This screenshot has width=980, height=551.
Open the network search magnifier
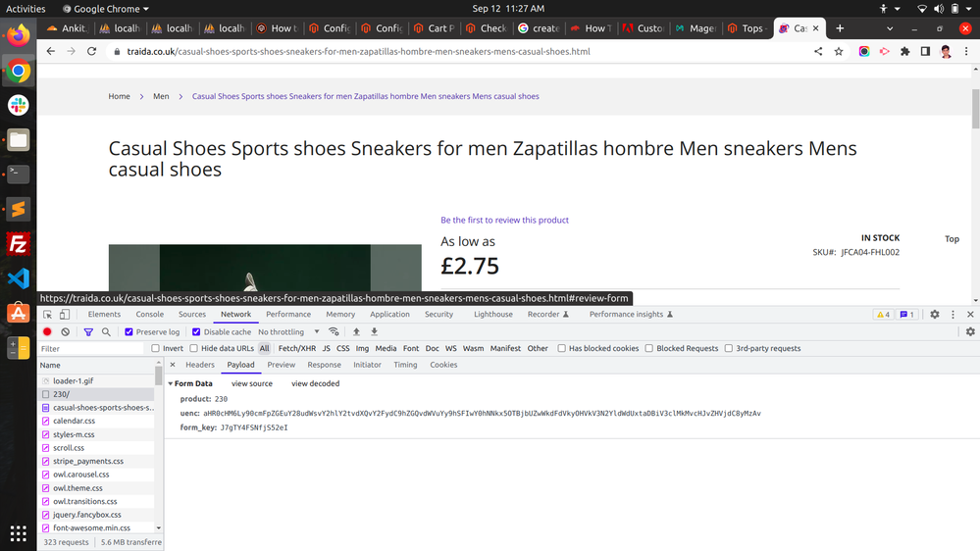click(x=106, y=332)
